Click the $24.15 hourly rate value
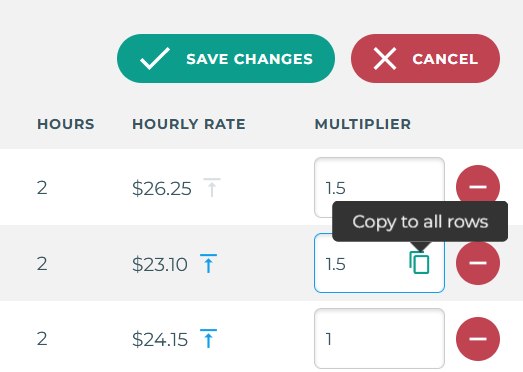The image size is (523, 372). pos(160,340)
